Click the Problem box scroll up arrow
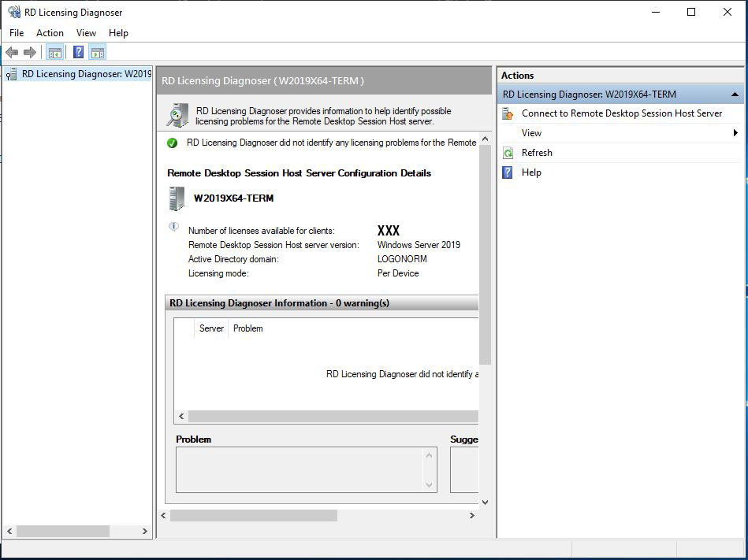This screenshot has height=560, width=748. click(429, 455)
